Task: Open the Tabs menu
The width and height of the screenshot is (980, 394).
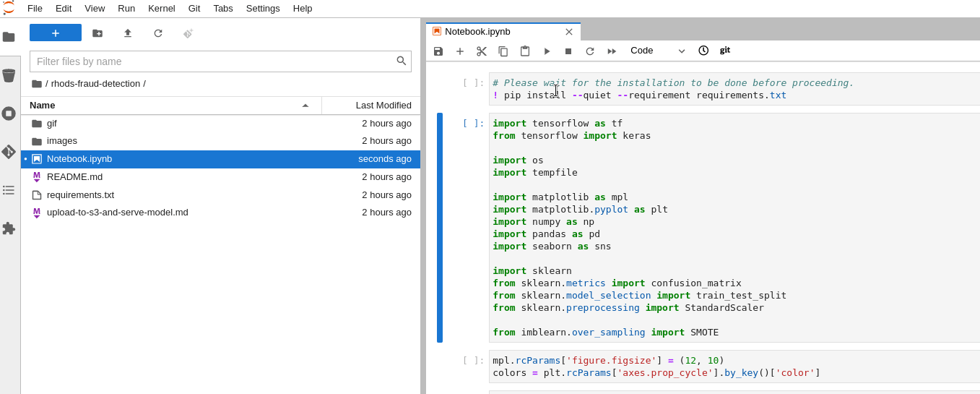Action: 223,8
